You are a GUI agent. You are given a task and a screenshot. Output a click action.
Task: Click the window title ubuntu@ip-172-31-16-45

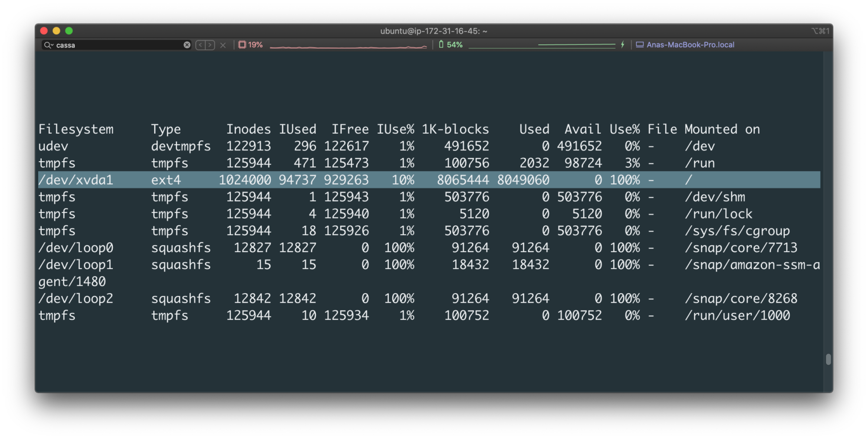click(x=434, y=31)
